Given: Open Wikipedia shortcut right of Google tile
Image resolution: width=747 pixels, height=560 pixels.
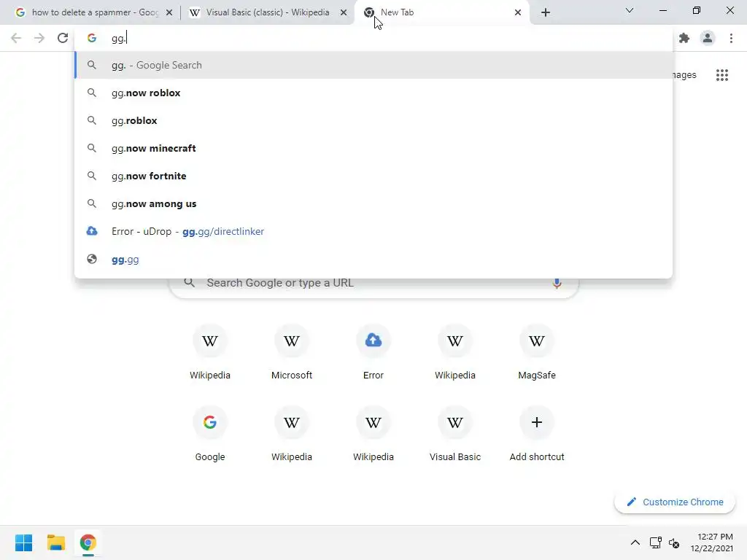Looking at the screenshot, I should tap(292, 434).
